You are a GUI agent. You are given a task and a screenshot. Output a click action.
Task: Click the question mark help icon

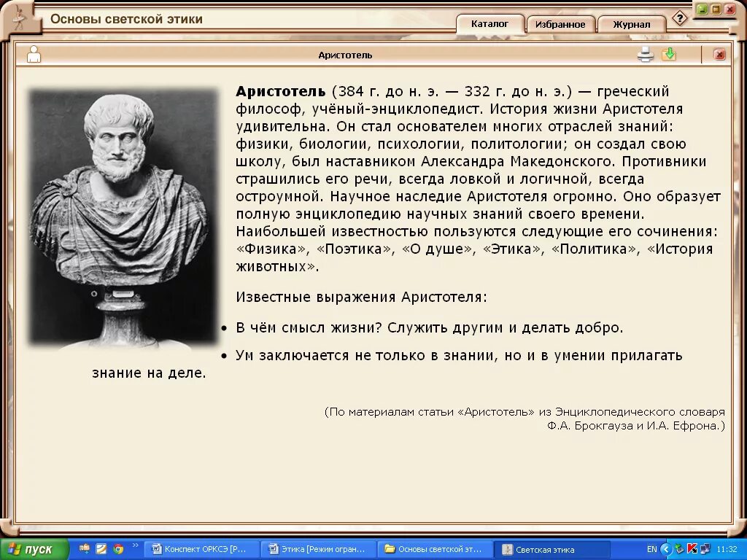tap(680, 18)
